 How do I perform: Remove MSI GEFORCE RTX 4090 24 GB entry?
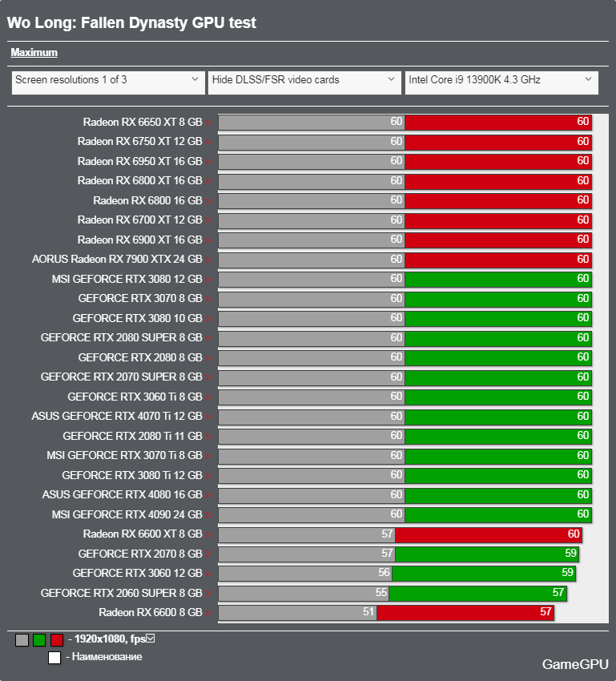pos(209,514)
